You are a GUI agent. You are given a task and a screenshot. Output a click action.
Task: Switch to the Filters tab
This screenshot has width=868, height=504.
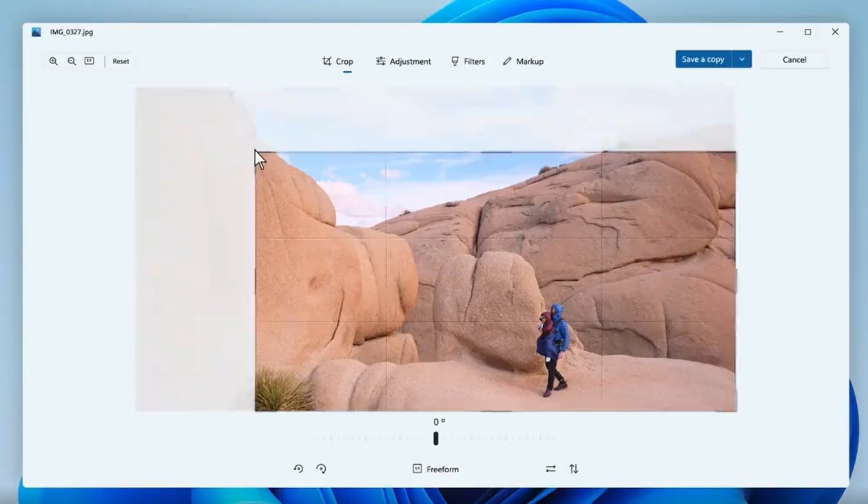(x=468, y=61)
